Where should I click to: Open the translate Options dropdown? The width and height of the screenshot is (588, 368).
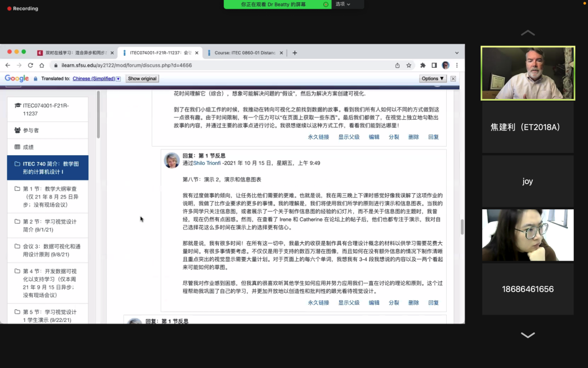coord(432,78)
